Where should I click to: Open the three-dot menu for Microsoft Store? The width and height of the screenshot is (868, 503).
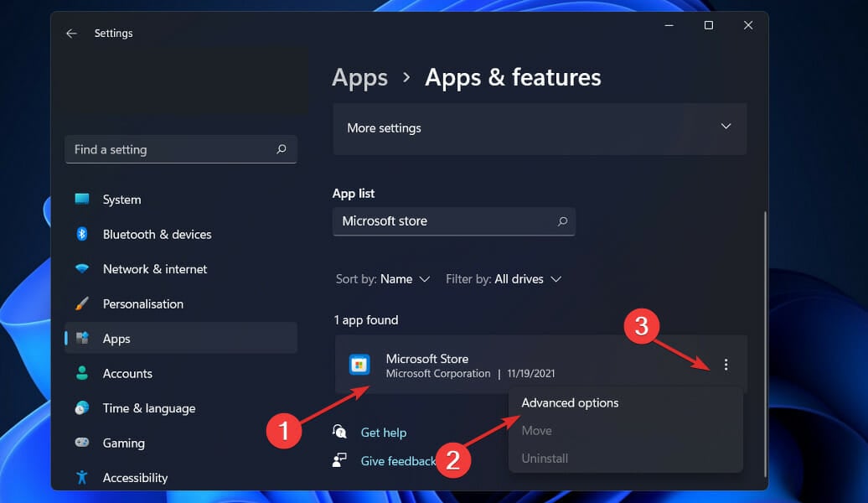[726, 365]
